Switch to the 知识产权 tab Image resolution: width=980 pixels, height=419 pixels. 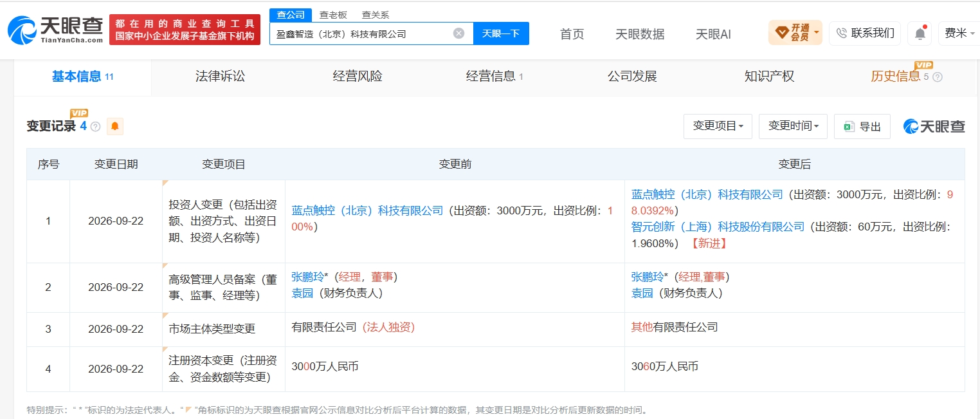click(769, 77)
